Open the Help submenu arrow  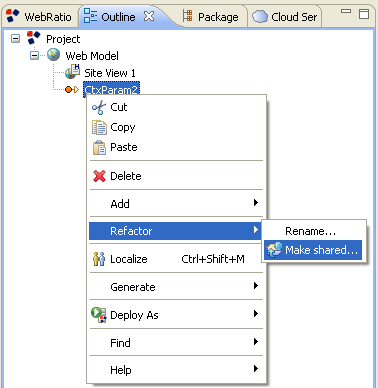(256, 368)
